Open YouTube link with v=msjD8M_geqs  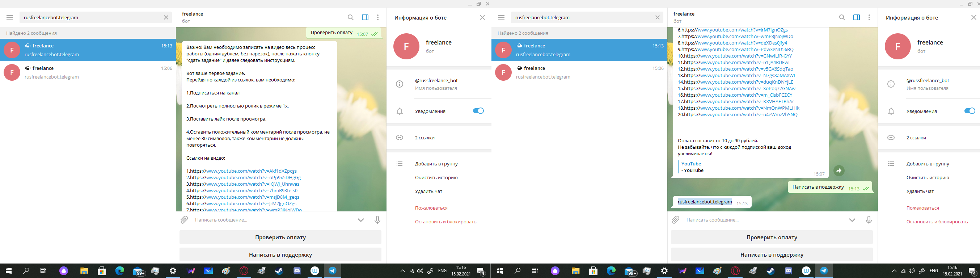coord(253,197)
